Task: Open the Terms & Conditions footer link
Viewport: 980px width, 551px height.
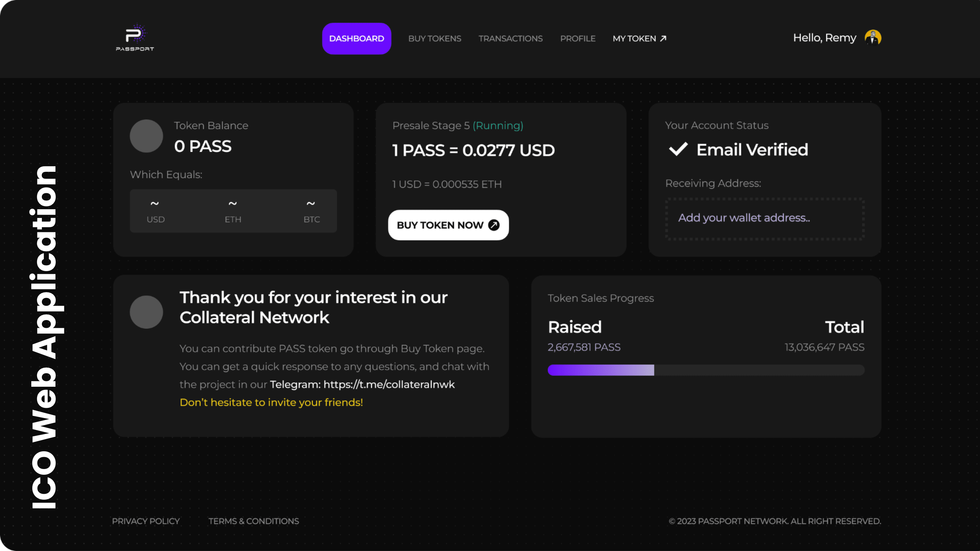Action: tap(254, 521)
